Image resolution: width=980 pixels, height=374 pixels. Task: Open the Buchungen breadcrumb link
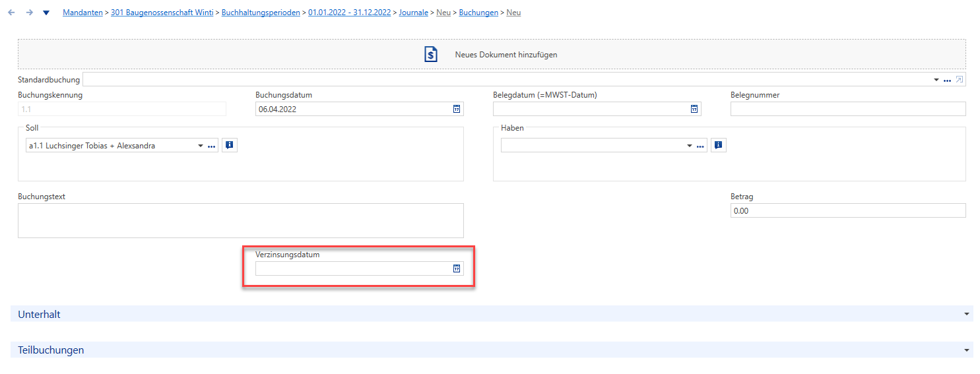tap(478, 13)
